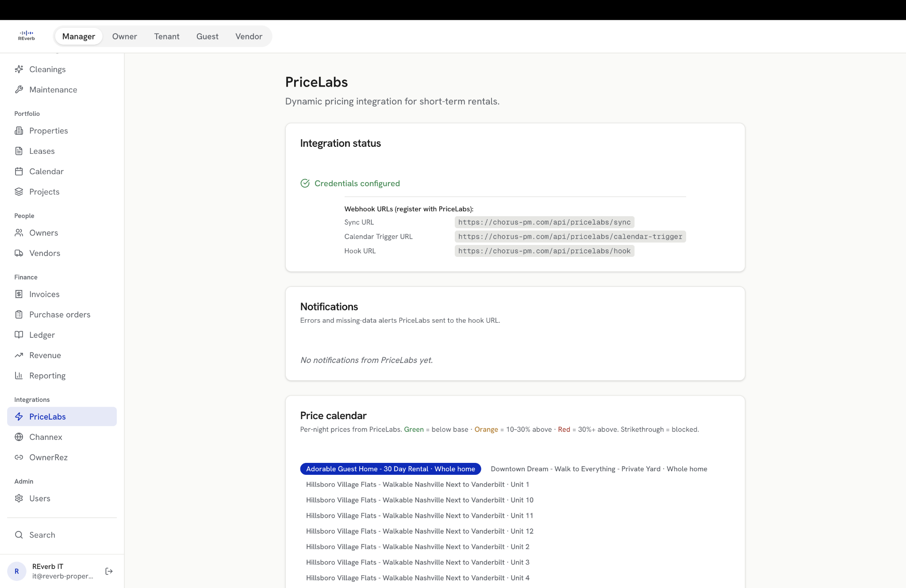Click the 'Notifications' card heading
Screen dimensions: 906x588
329,307
